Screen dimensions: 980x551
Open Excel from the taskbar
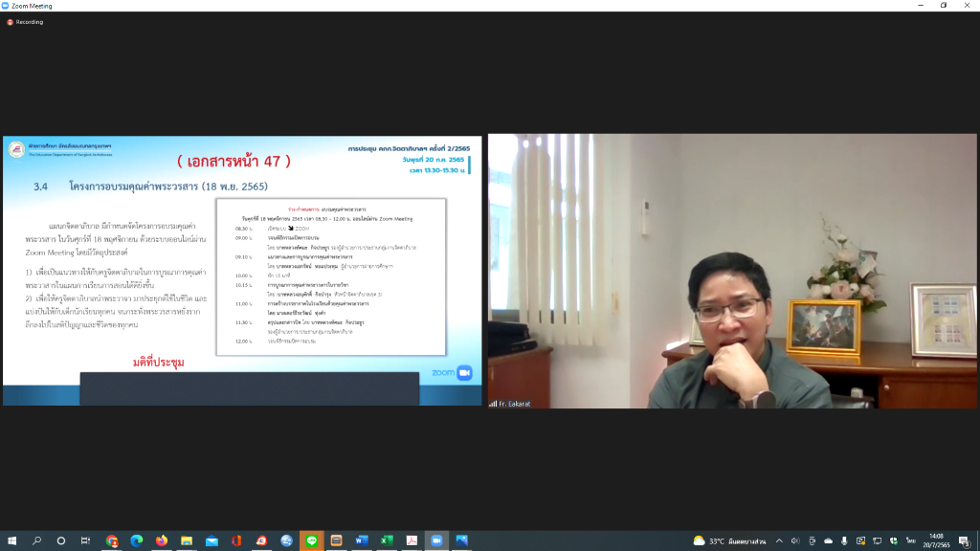387,540
